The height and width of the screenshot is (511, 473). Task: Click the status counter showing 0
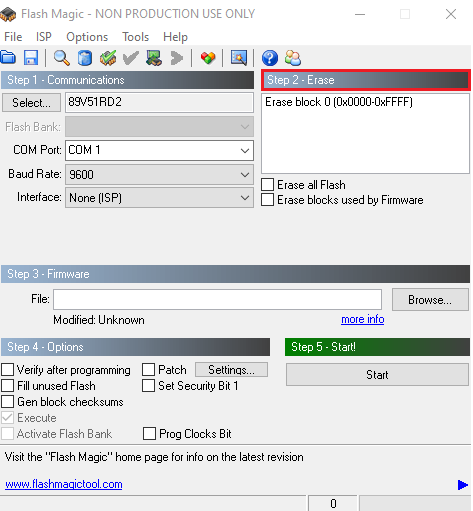point(333,503)
